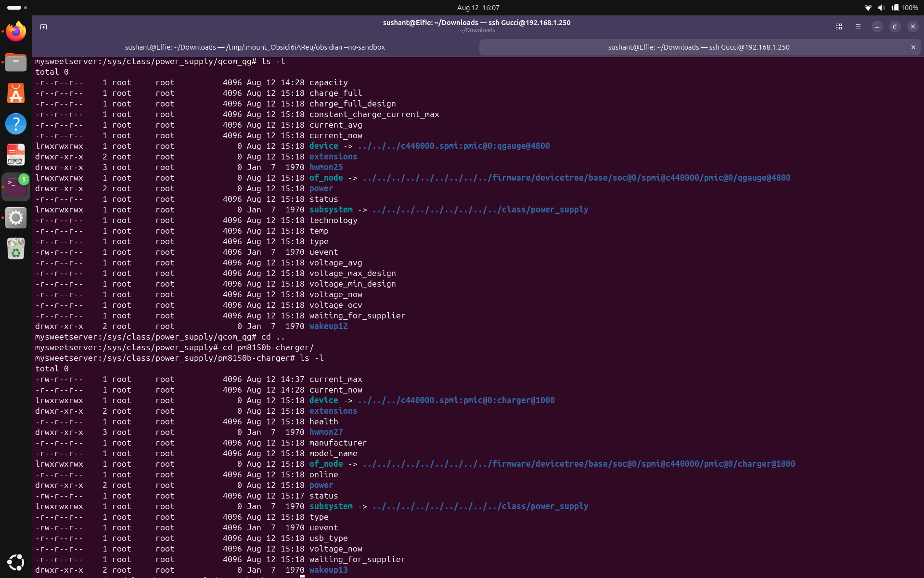This screenshot has height=578, width=924.
Task: Click the battery 100% indicator
Action: click(x=905, y=8)
